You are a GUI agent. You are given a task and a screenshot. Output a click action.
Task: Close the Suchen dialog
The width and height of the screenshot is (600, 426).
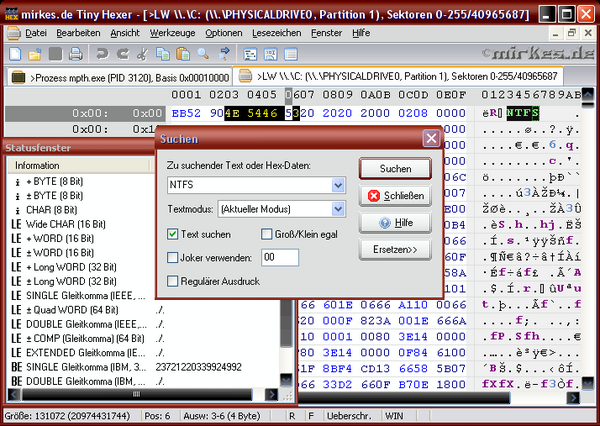(431, 138)
